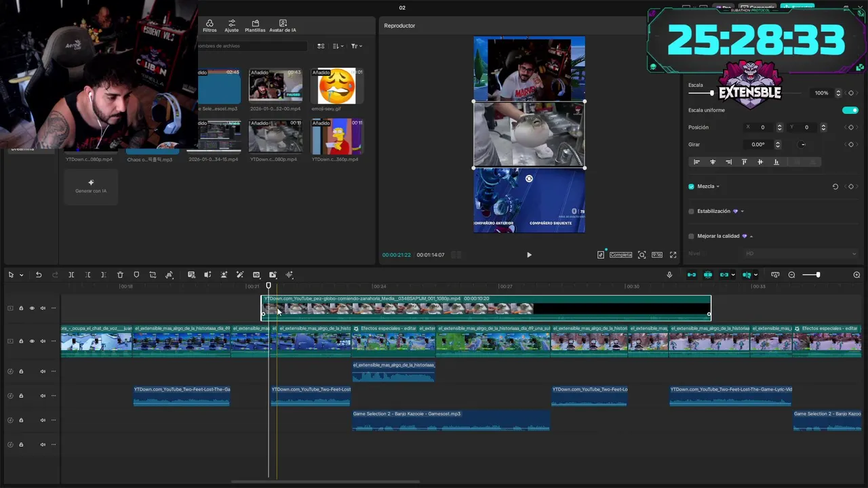
Task: Click the Undo arrow in timeline toolbar
Action: click(39, 274)
